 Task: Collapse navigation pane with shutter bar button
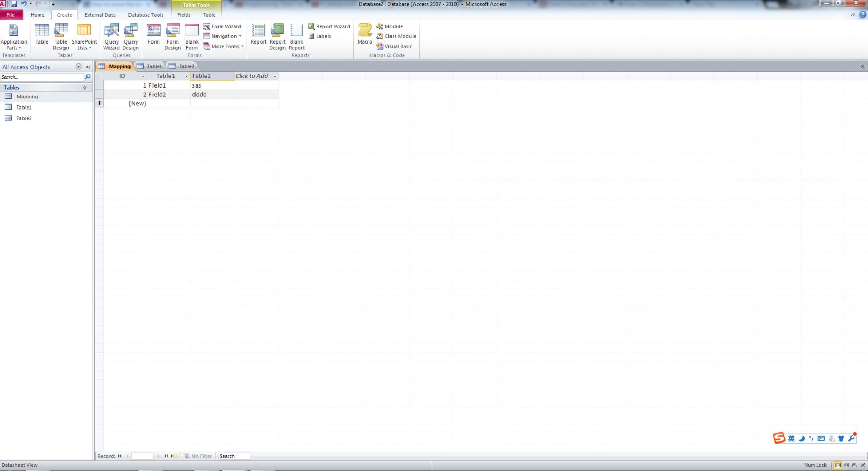pos(88,67)
